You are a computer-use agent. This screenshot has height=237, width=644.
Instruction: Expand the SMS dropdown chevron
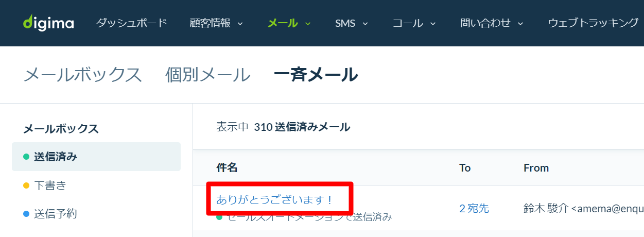(365, 24)
